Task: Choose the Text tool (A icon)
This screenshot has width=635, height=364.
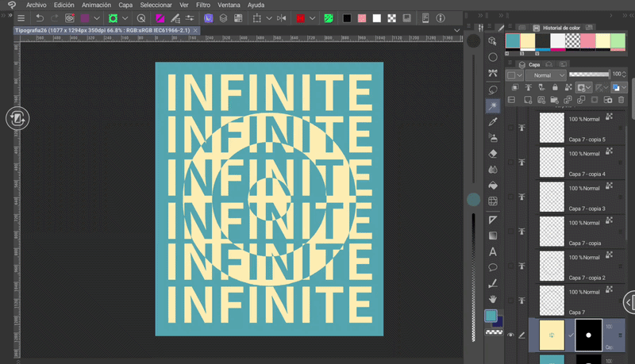Action: click(493, 251)
